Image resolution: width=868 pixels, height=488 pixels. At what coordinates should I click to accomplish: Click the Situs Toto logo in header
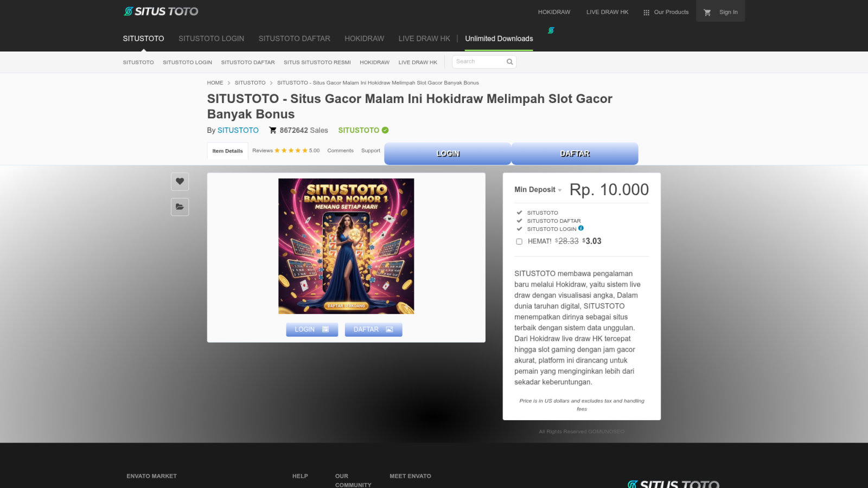tap(161, 11)
